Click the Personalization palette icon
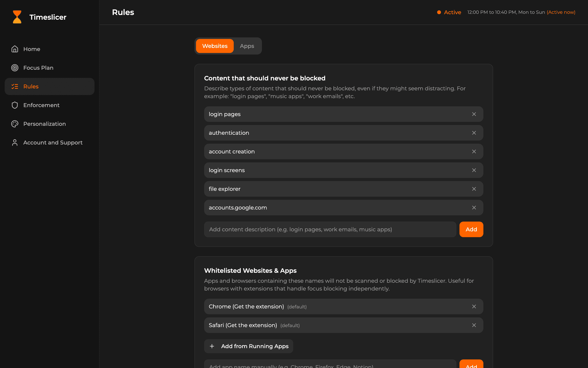Screen dimensions: 588x368 15,124
